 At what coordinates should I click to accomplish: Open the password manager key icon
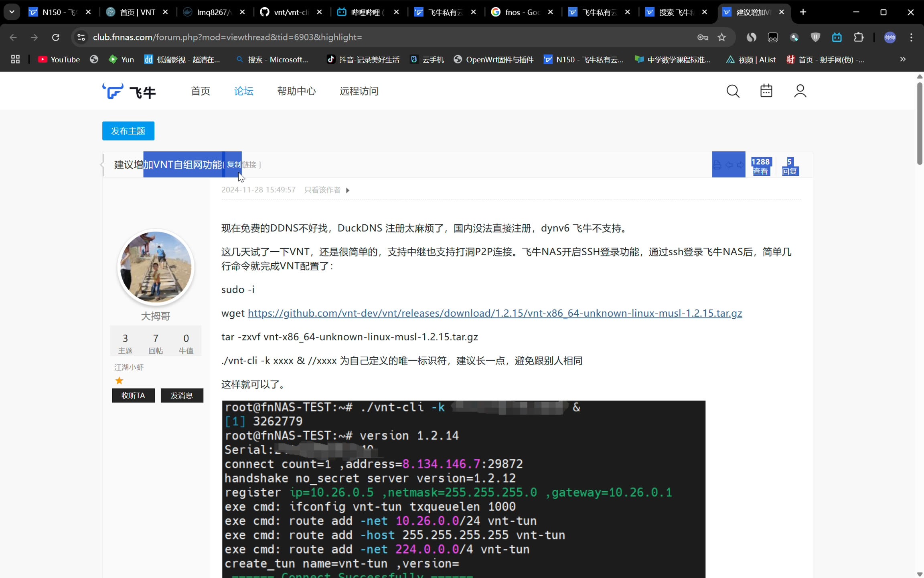point(703,37)
